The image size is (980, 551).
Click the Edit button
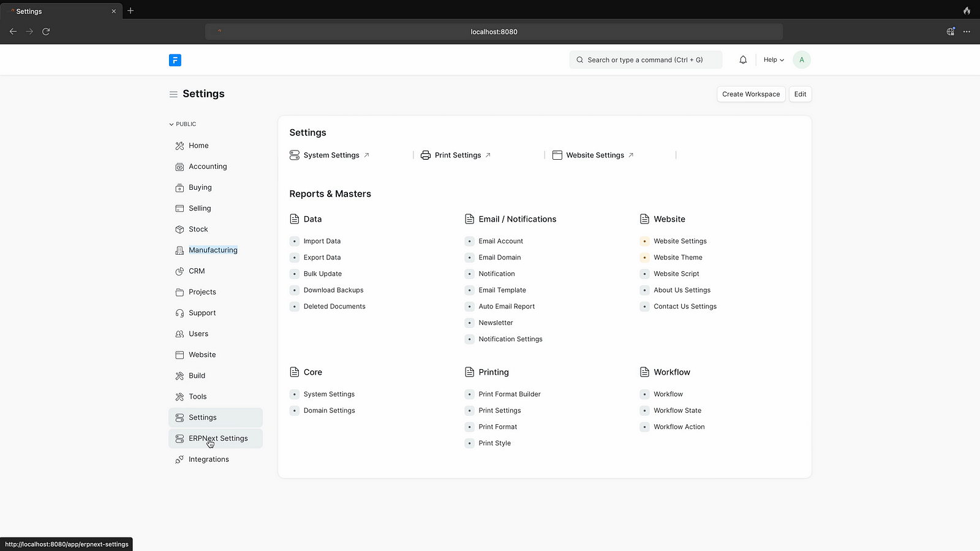(x=800, y=94)
